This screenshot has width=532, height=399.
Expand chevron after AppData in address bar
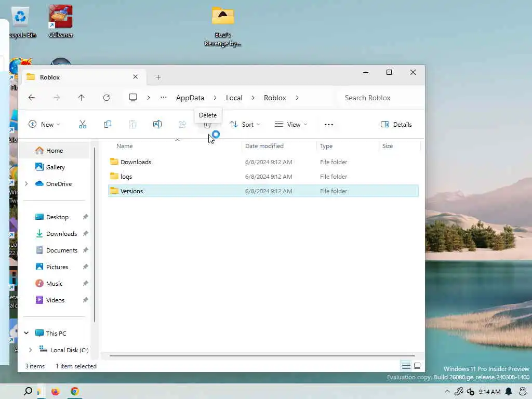pyautogui.click(x=215, y=98)
